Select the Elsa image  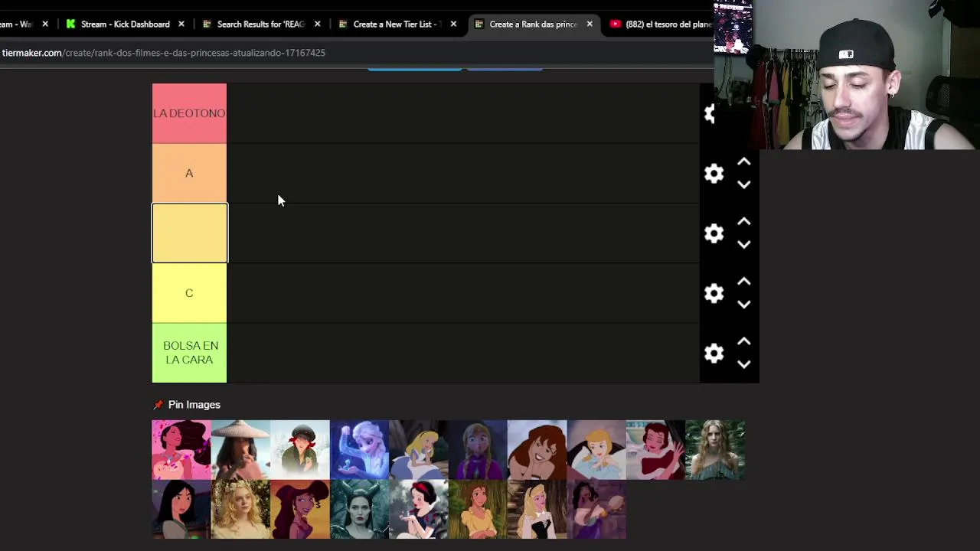point(359,450)
